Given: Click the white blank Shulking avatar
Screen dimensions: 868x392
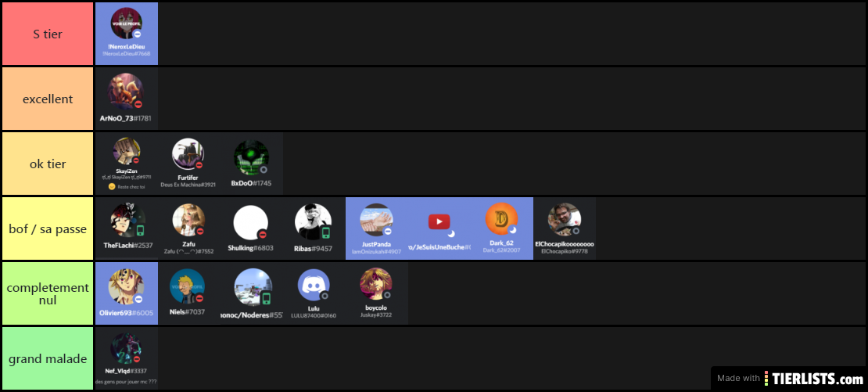Looking at the screenshot, I should coord(251,222).
